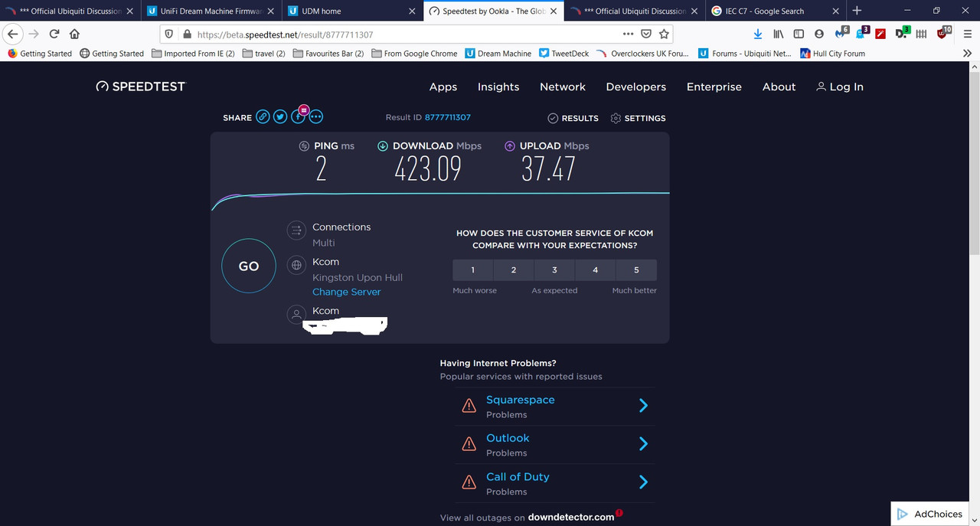The width and height of the screenshot is (980, 526).
Task: Open Favourites Bar bookmark folder
Action: [x=328, y=54]
